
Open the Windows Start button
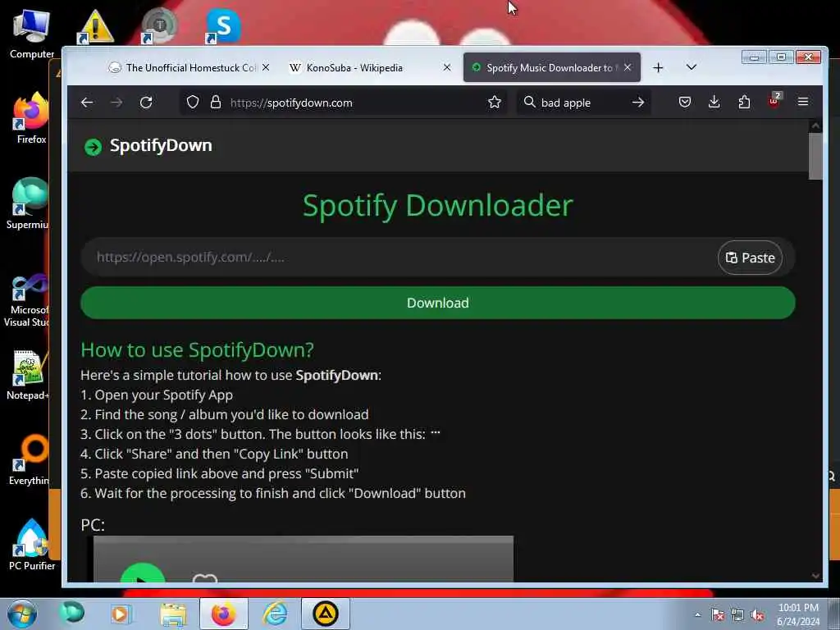21,614
